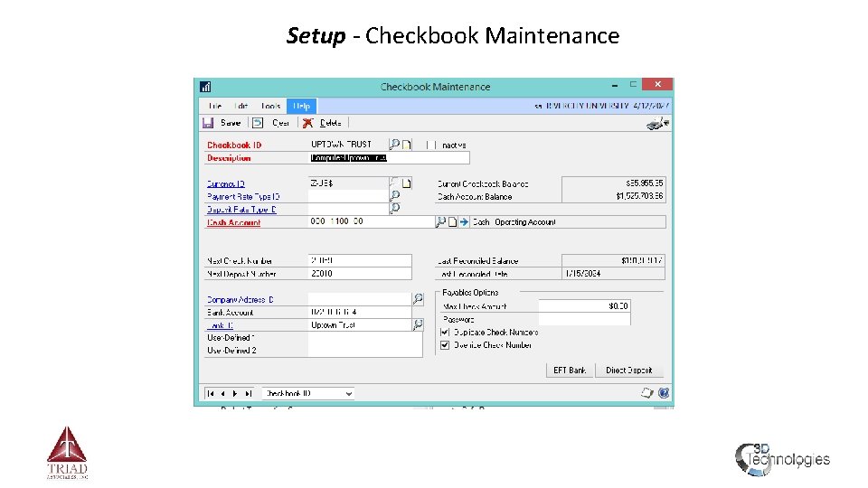
Task: Click the Company Address ID field
Action: 361,299
